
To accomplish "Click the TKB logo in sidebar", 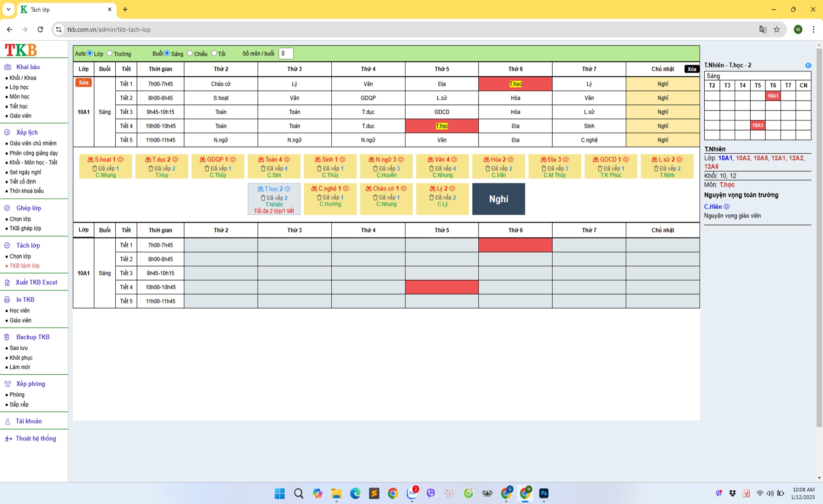I will point(21,50).
